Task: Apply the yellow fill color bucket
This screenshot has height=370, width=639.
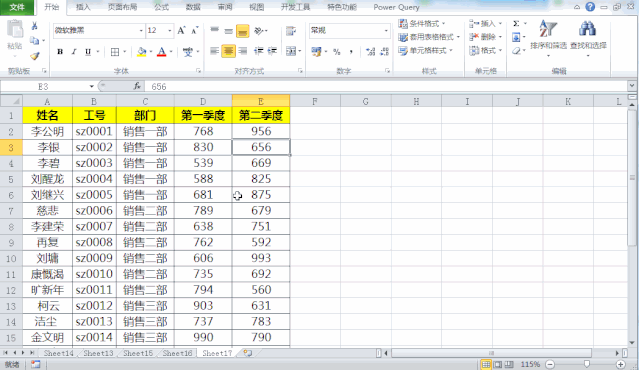Action: pos(141,52)
